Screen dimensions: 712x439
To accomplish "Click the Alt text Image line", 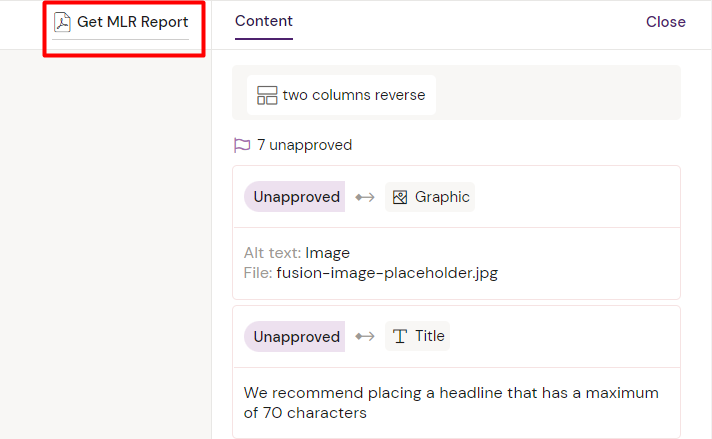I will (x=297, y=253).
